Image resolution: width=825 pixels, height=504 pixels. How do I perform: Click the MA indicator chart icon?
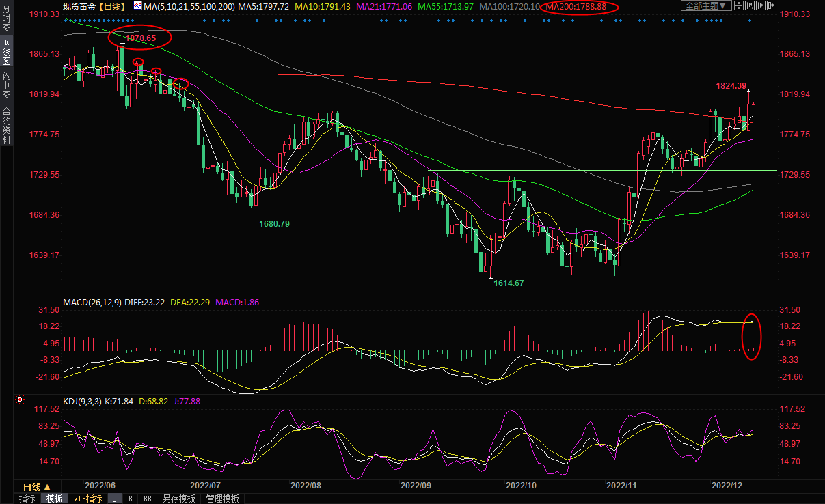point(138,6)
